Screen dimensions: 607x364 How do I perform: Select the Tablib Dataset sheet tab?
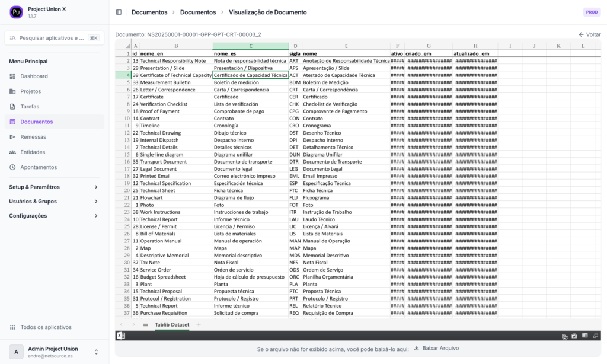pyautogui.click(x=172, y=324)
